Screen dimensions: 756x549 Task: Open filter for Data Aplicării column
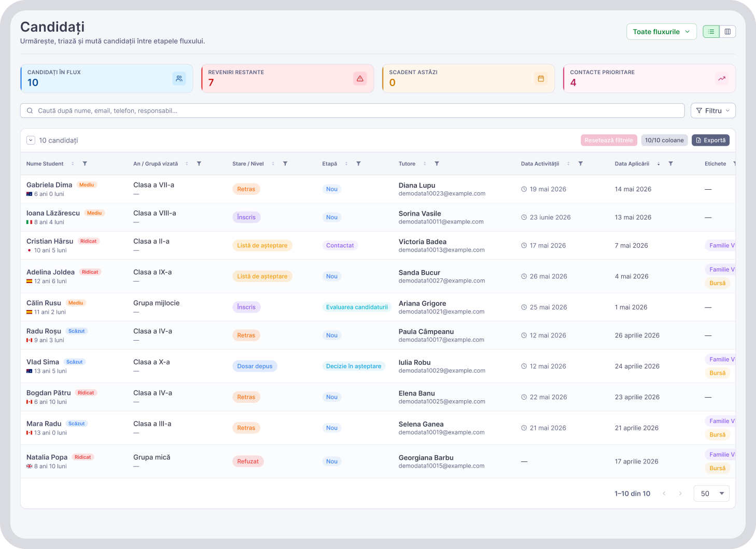coord(671,164)
